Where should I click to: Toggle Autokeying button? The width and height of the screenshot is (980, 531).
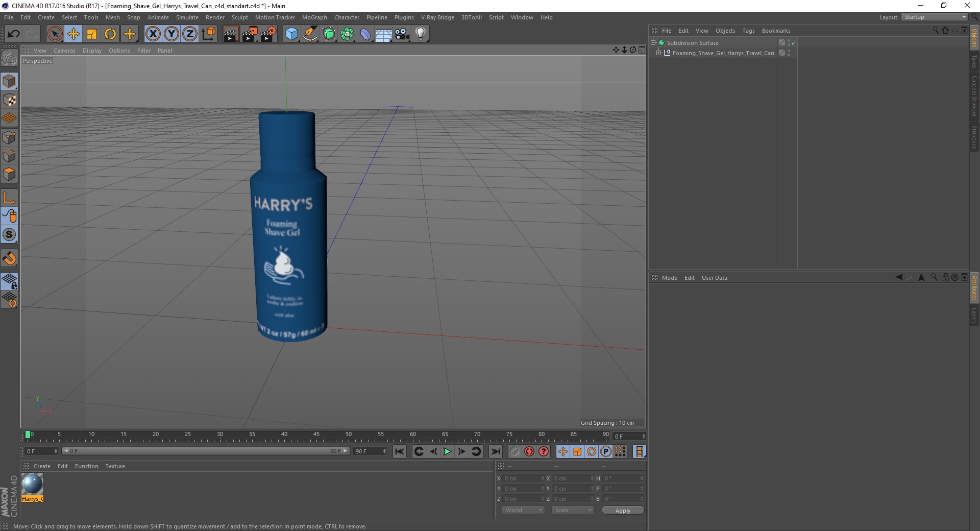(529, 451)
